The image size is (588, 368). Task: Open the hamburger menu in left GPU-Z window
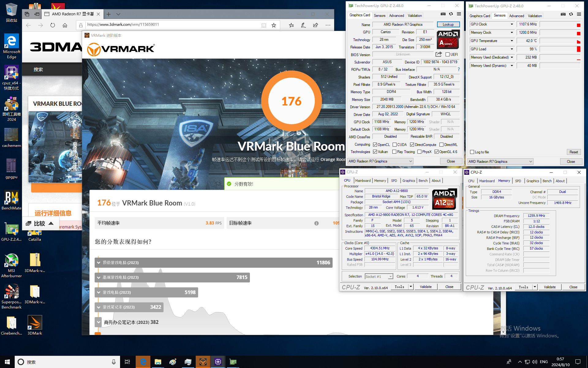click(x=459, y=14)
